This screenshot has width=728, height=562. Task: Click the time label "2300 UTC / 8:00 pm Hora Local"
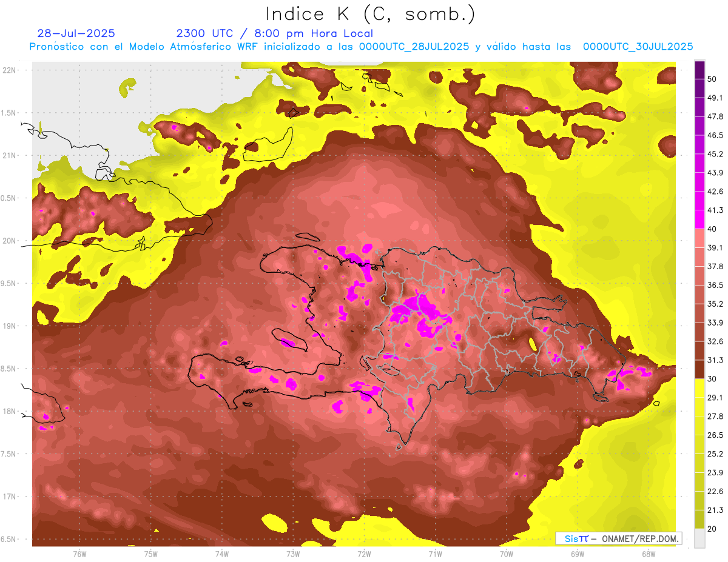coord(274,33)
